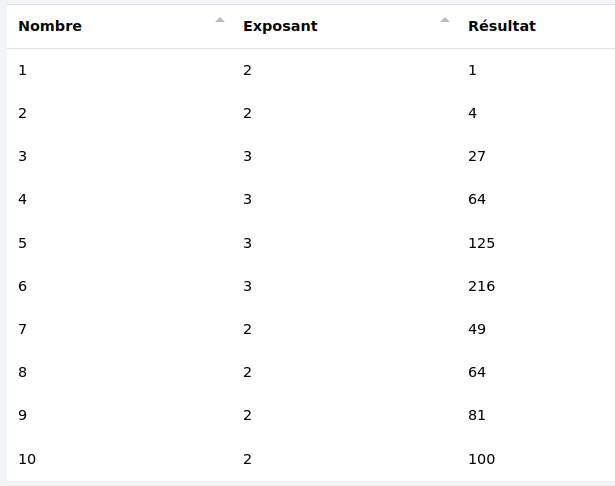Select the Nombre cell with value 3
The width and height of the screenshot is (615, 486).
(23, 157)
